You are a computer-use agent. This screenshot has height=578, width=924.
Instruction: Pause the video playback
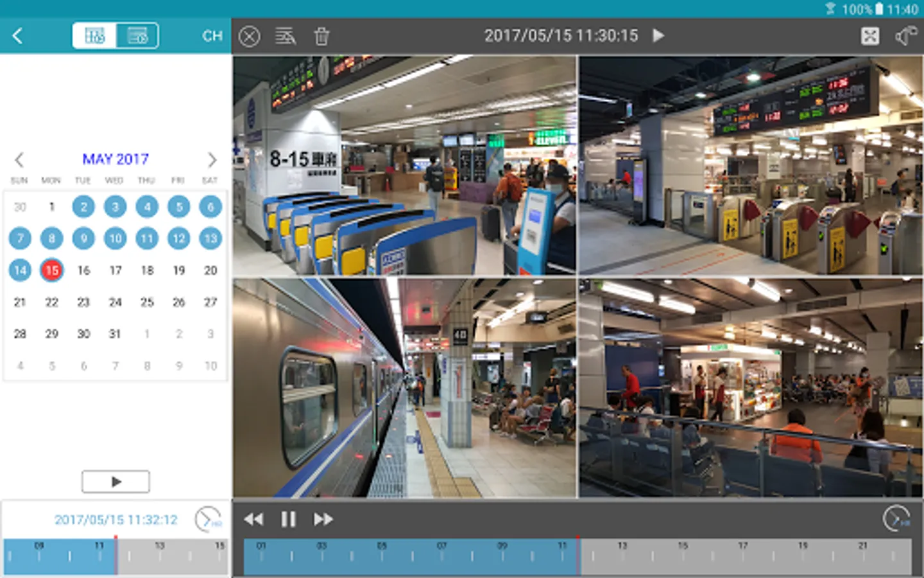[x=288, y=519]
